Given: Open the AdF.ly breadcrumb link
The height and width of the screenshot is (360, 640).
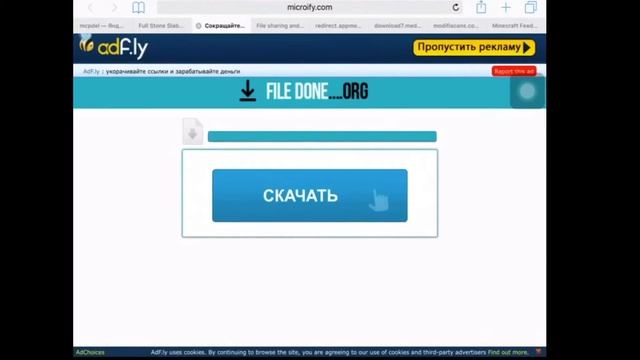Looking at the screenshot, I should (91, 71).
